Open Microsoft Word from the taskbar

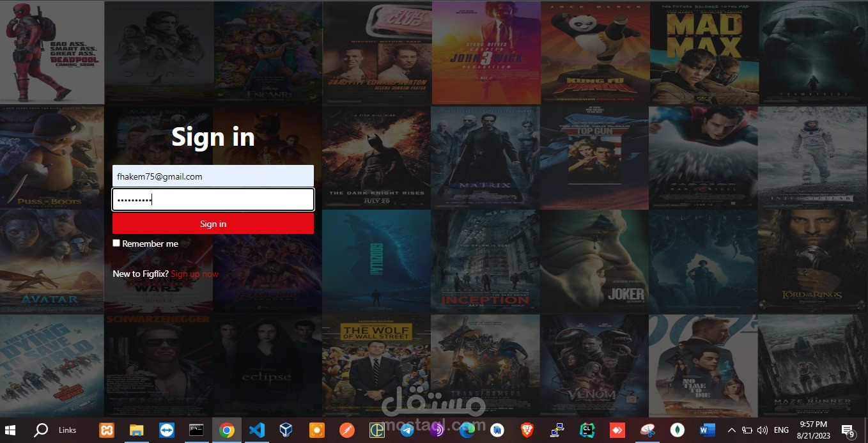(x=707, y=430)
